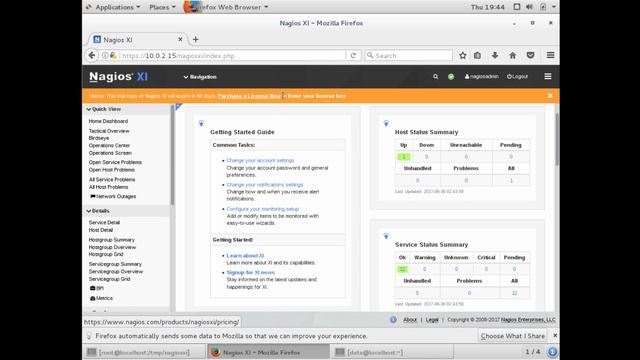The image size is (640, 360).
Task: Go to Firefox home page icon
Action: (x=513, y=55)
